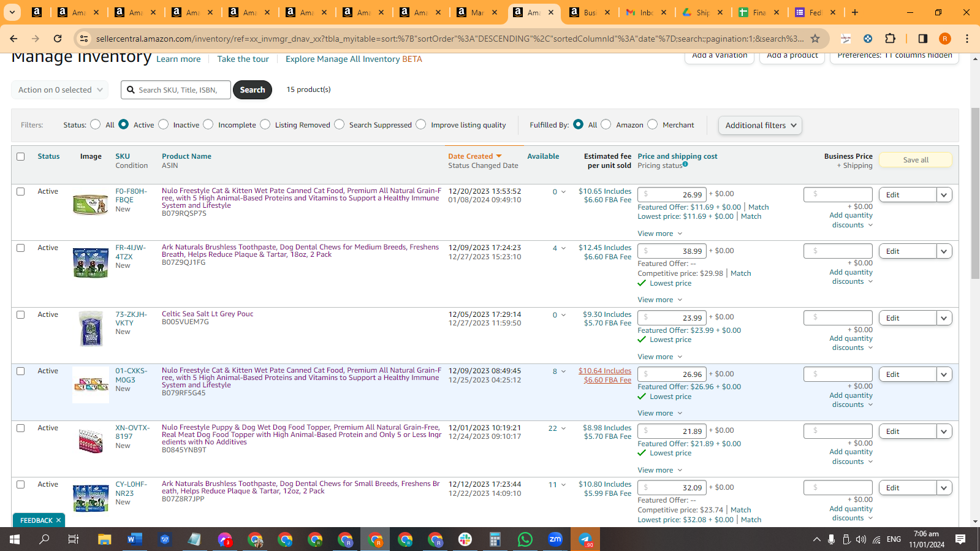Click the price field showing 38.99

pyautogui.click(x=672, y=251)
